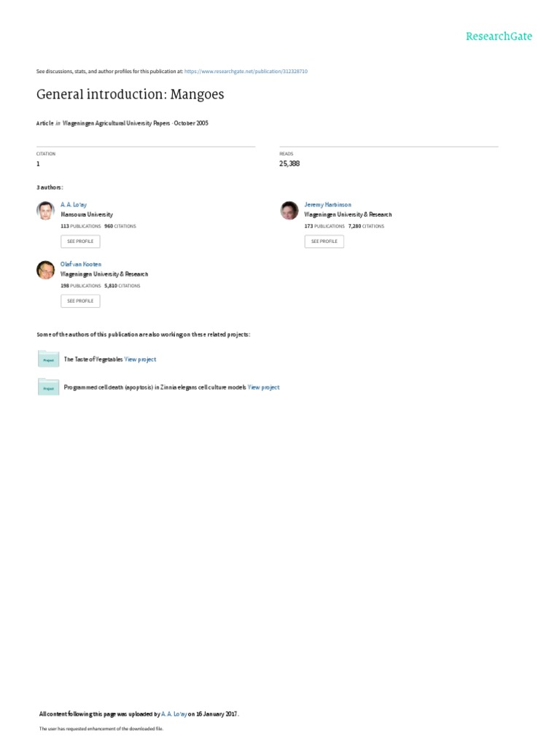Image resolution: width=560 pixels, height=747 pixels.
Task: Click the title General introduction: Mangoes
Action: point(130,94)
